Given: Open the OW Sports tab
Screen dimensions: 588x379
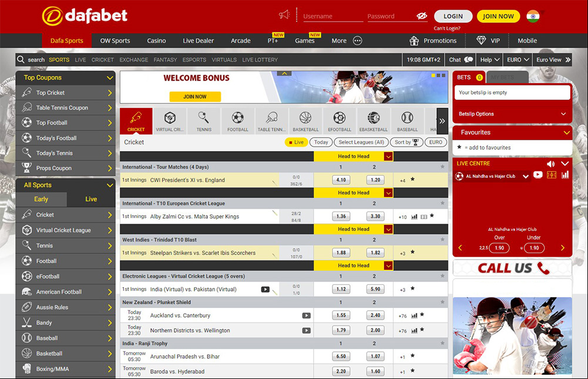Looking at the screenshot, I should click(115, 41).
